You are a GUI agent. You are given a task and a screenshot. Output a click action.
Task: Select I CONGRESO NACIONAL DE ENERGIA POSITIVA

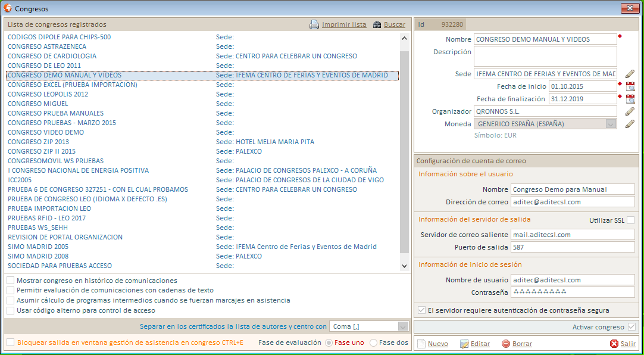click(202, 170)
